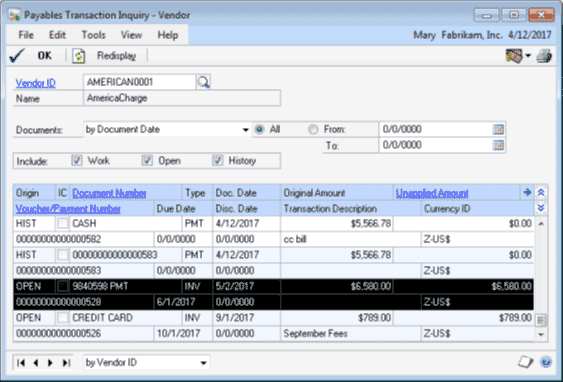Click the CASH document number cell

coord(125,224)
